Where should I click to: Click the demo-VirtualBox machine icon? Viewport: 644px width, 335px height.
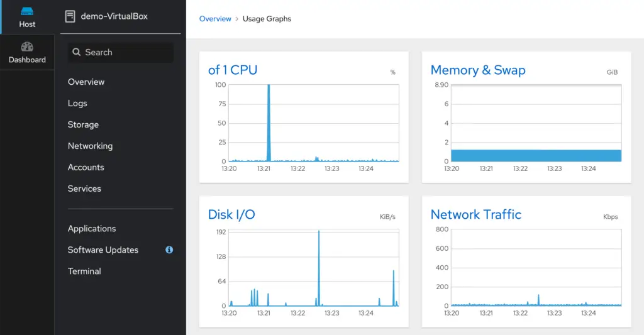click(70, 16)
